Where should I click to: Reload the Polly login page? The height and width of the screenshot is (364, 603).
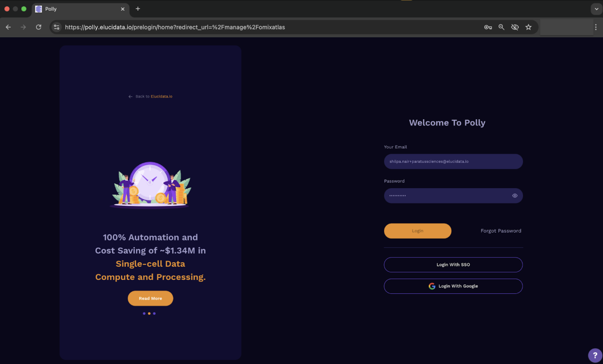pos(39,27)
